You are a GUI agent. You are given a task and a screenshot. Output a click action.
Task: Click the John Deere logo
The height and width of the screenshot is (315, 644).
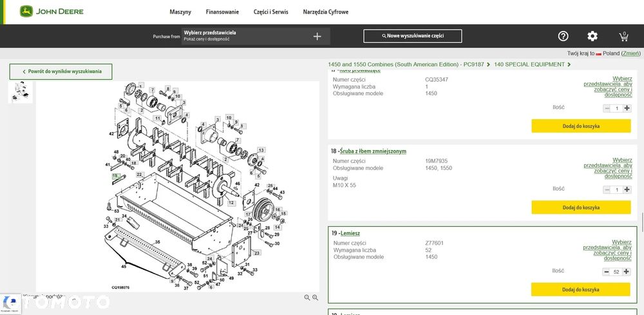coord(52,12)
